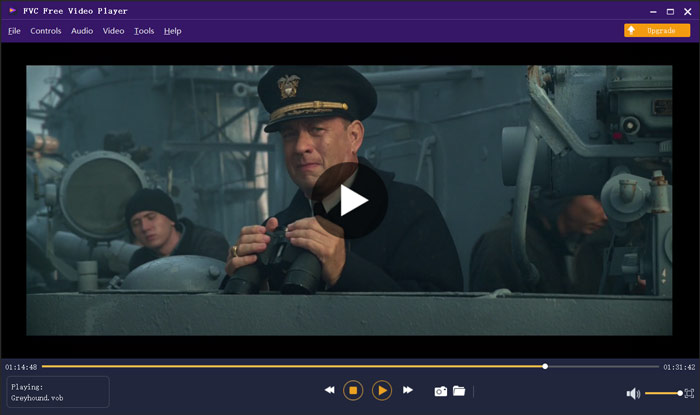Take a snapshot with the camera icon
The height and width of the screenshot is (415, 700).
[441, 391]
